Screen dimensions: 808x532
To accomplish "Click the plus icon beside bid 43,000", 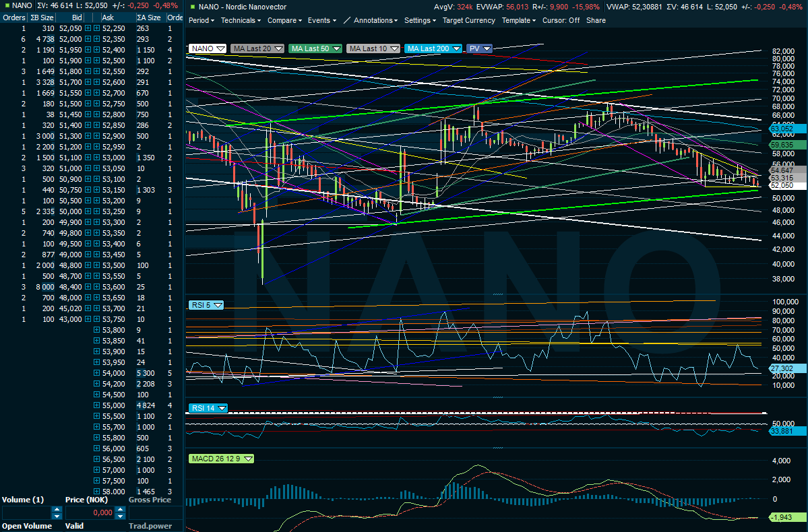I will [88, 319].
